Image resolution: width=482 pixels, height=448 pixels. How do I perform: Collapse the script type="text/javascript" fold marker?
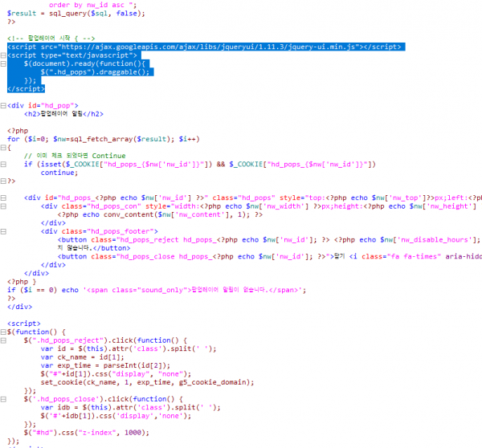coord(3,55)
